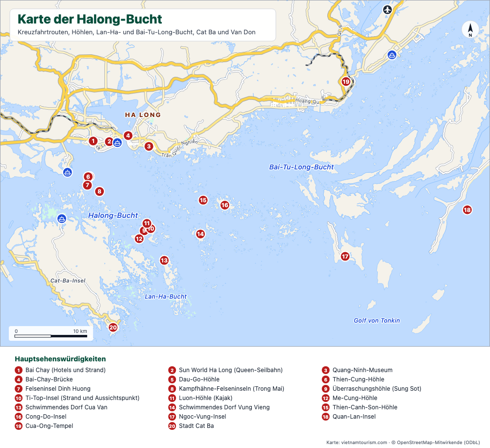Click legend entry 'Luon-Höhle (Kajak)'
Viewport: 490px width, 448px height.
pos(200,398)
